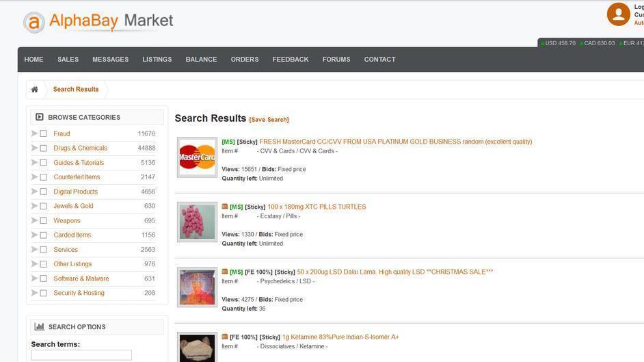Open the user avatar icon

[x=618, y=14]
